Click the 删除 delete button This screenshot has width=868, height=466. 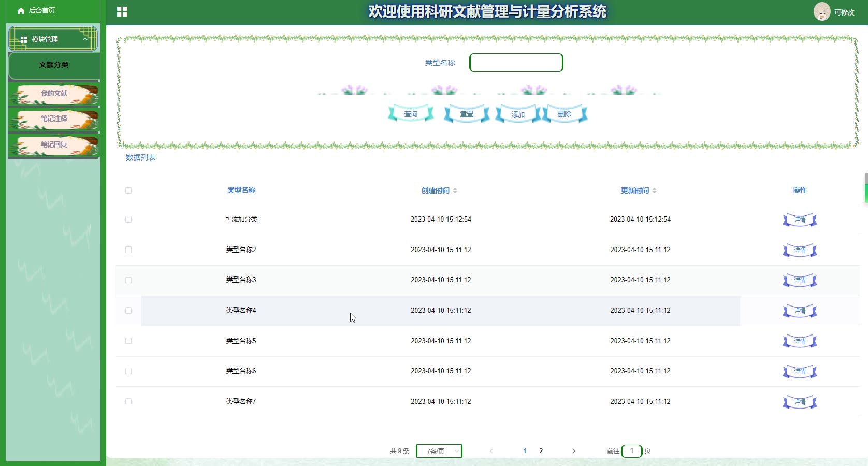(565, 114)
